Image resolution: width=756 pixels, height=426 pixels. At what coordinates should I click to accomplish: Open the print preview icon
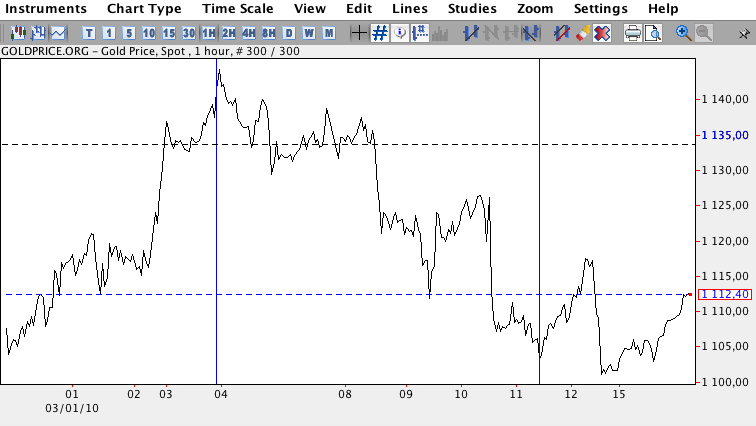652,33
